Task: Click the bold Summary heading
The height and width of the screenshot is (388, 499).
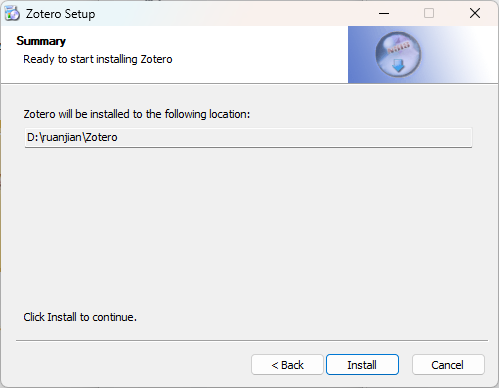Action: pos(41,41)
